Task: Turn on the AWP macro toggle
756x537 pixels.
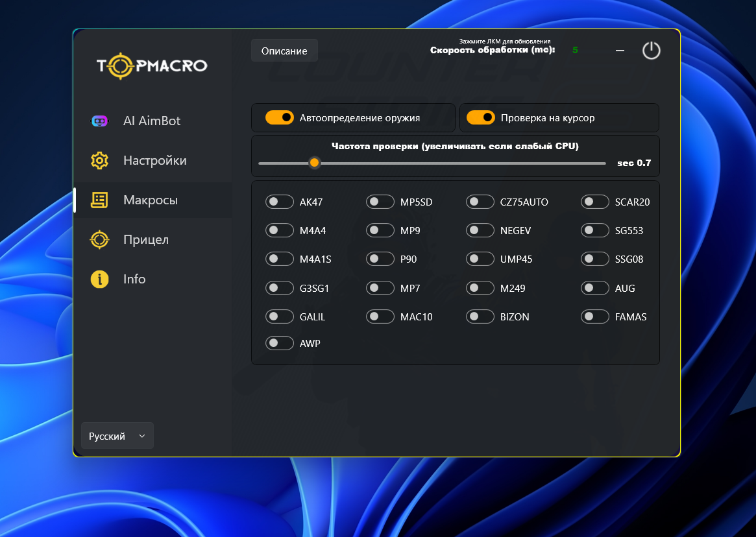Action: 280,343
